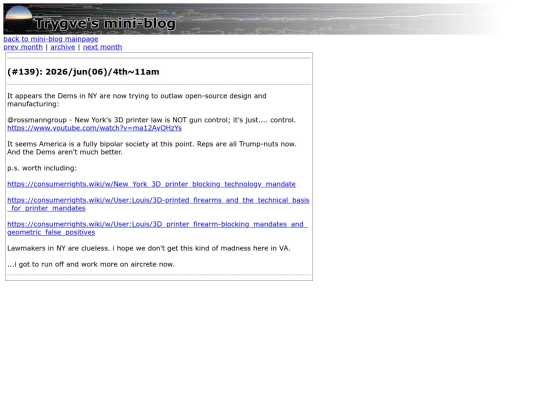540x405 pixels.
Task: Open the archive link
Action: tap(63, 47)
